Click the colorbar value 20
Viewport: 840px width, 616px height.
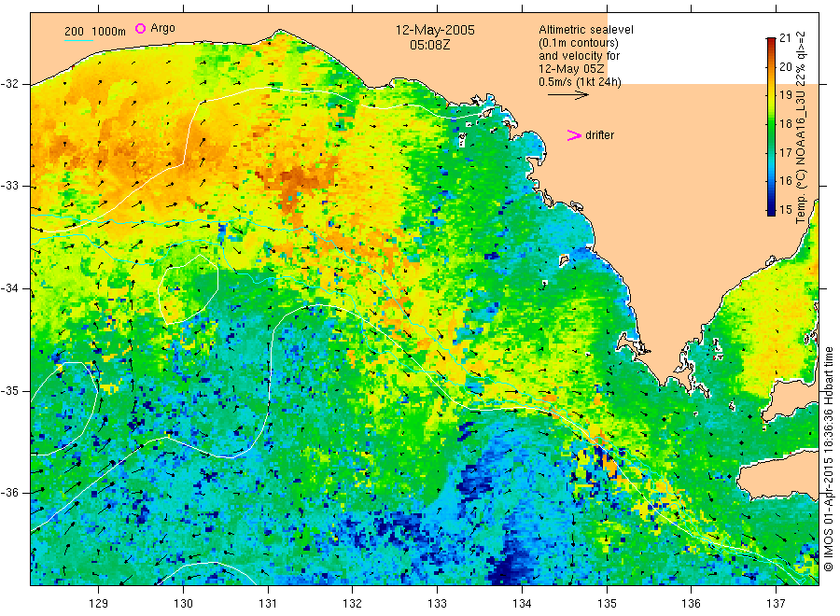pos(785,67)
